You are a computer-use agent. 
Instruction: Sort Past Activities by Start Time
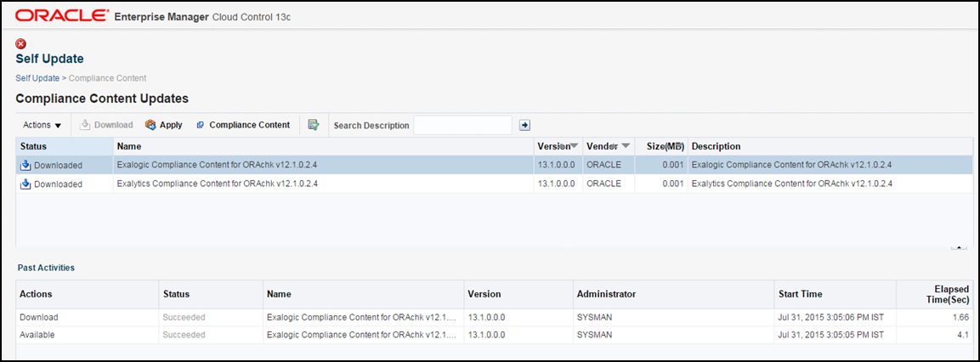tap(801, 294)
